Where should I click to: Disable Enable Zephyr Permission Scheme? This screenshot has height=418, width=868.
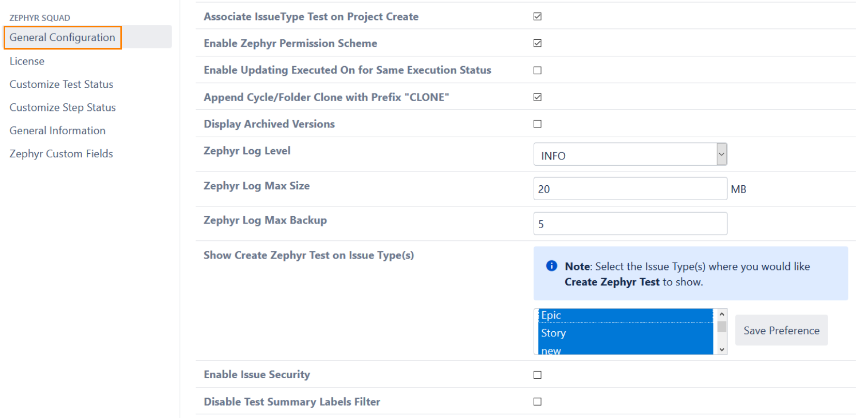pos(537,43)
